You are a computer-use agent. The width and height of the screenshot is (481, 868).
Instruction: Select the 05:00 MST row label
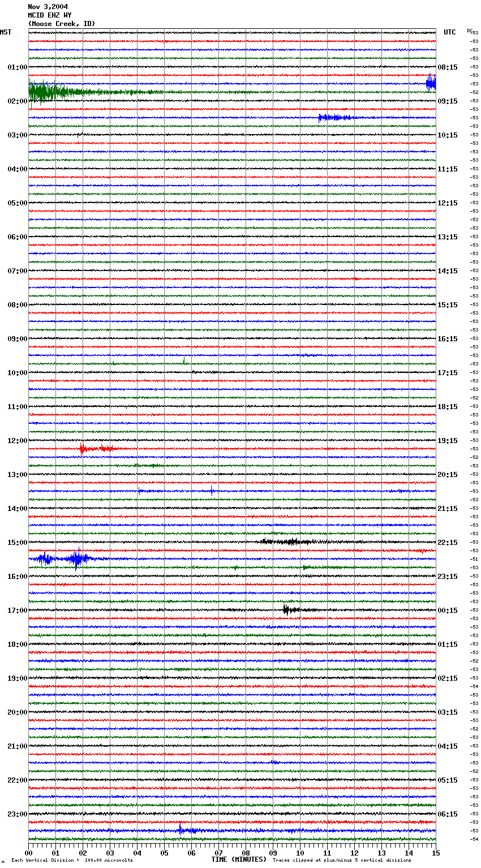[18, 203]
